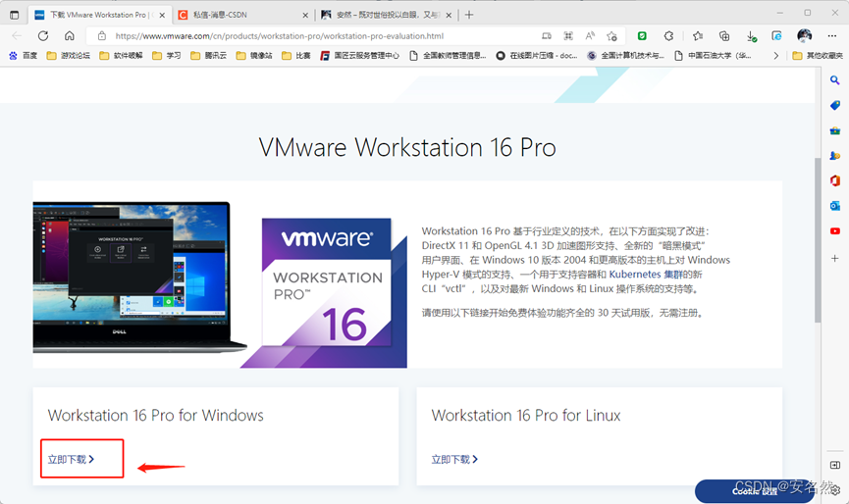
Task: Open sidebar YouTube icon
Action: tap(835, 230)
